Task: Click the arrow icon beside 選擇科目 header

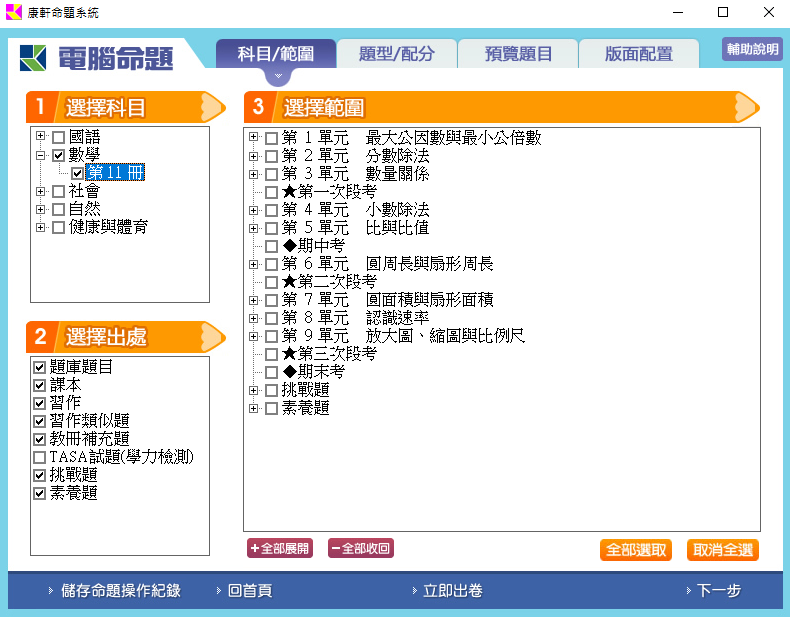Action: [x=212, y=106]
